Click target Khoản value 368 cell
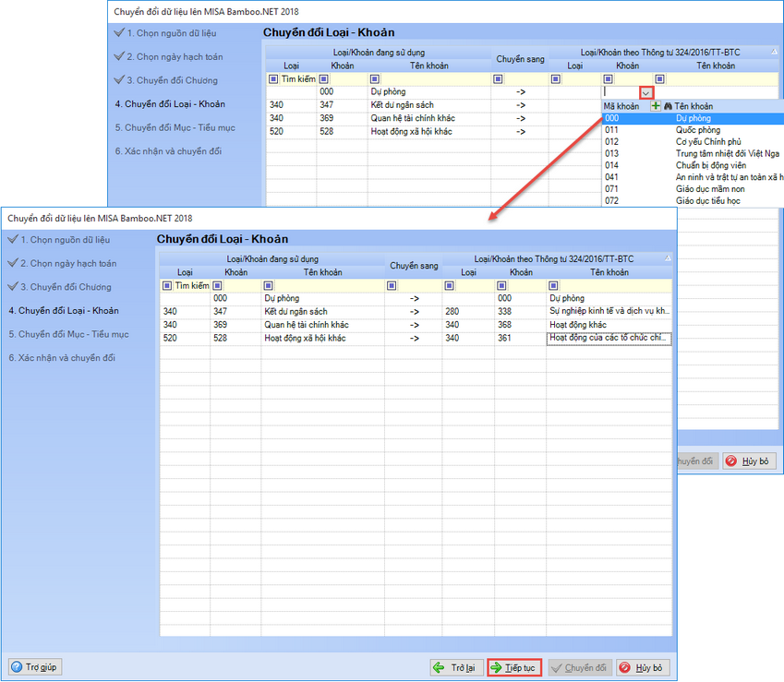 click(520, 325)
